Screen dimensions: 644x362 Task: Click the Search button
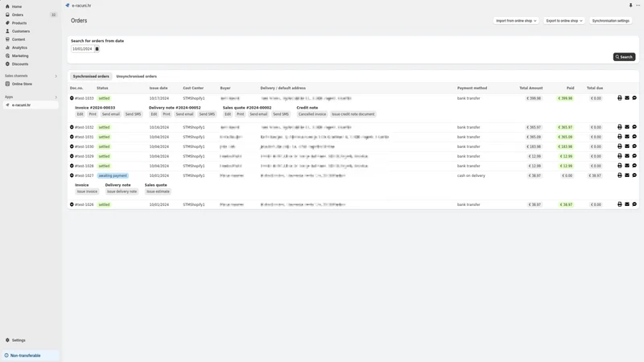pyautogui.click(x=624, y=57)
